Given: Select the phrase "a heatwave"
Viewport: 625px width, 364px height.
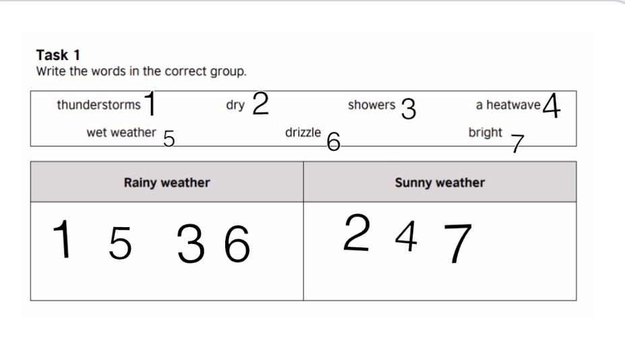Looking at the screenshot, I should 508,105.
